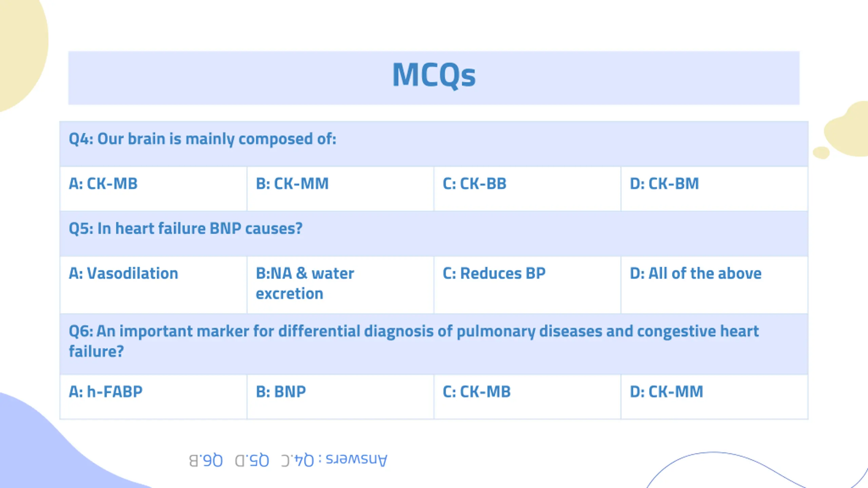Select option C: CK-BB
Viewport: 868px width, 488px height.
pos(474,184)
